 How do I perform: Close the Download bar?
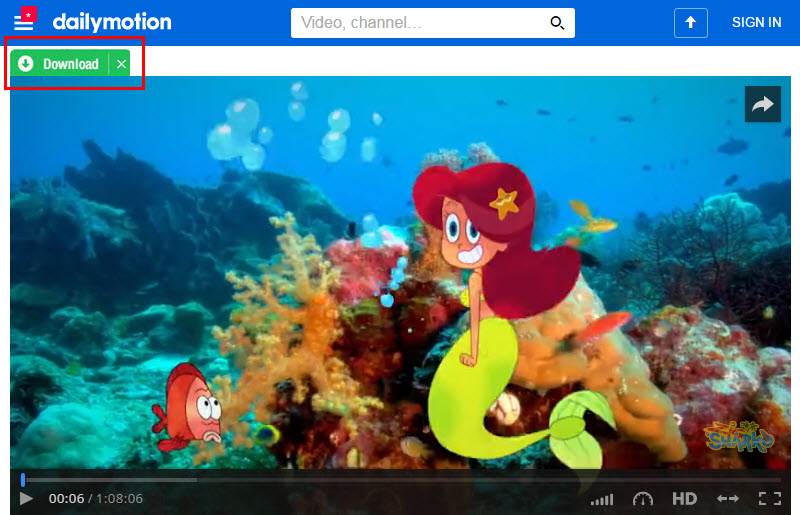121,64
